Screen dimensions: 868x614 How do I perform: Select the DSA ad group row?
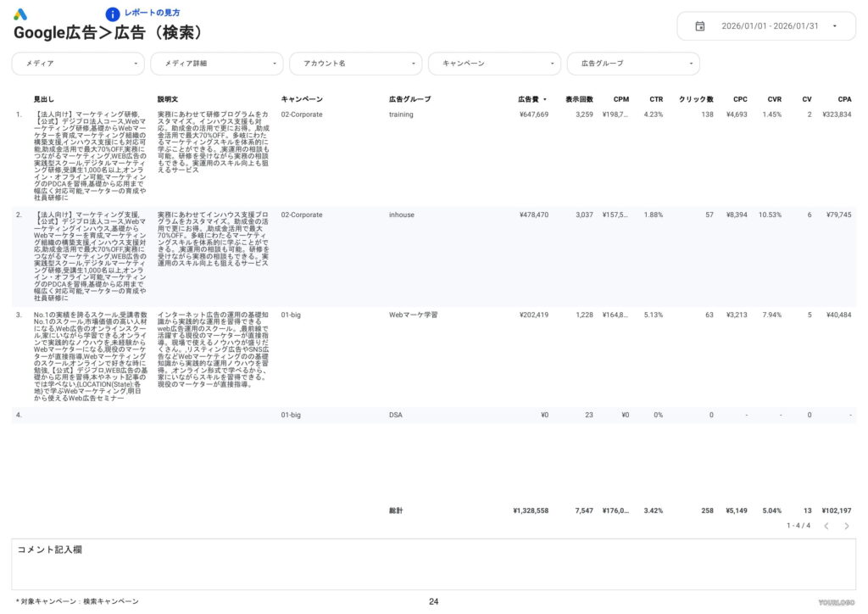[x=396, y=415]
